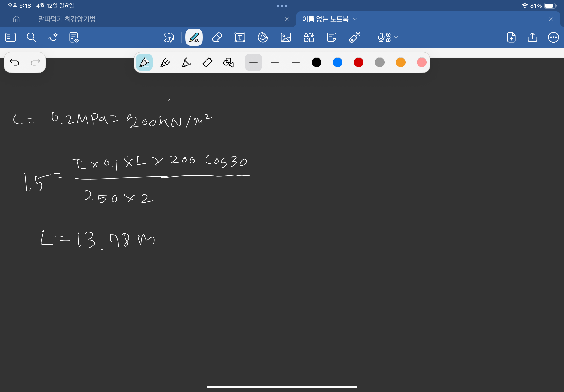Open the text box tool

tap(240, 38)
